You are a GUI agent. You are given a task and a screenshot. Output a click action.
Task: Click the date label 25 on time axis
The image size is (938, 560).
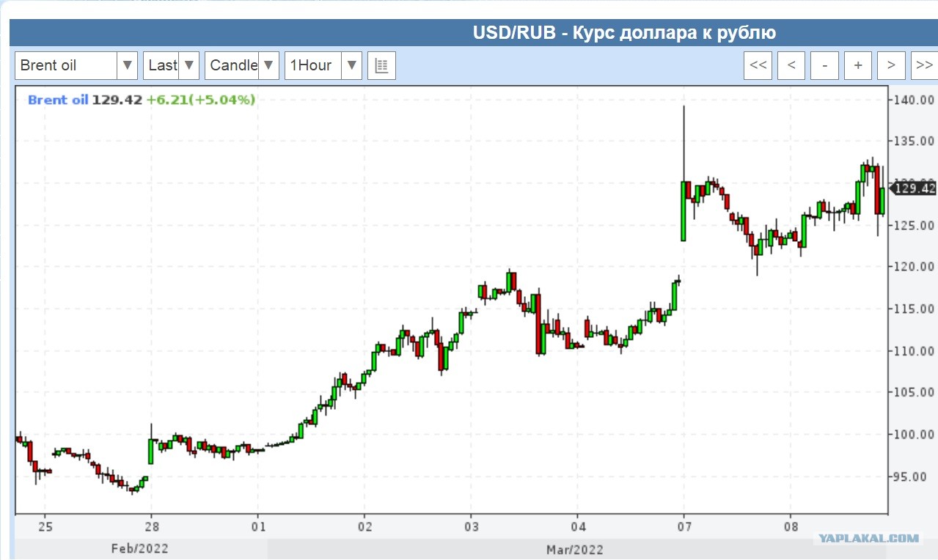click(x=44, y=527)
